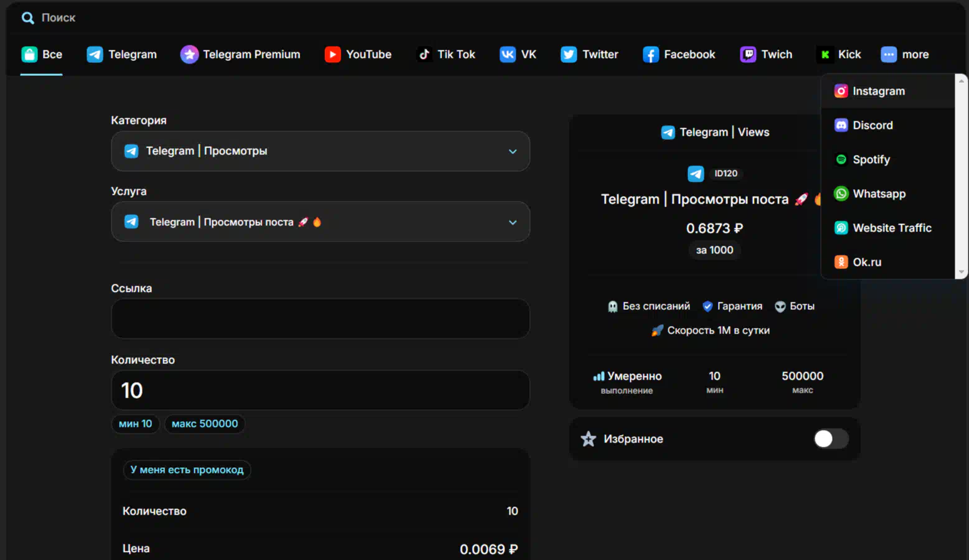Open the Twich tab
The height and width of the screenshot is (560, 969).
click(x=766, y=55)
